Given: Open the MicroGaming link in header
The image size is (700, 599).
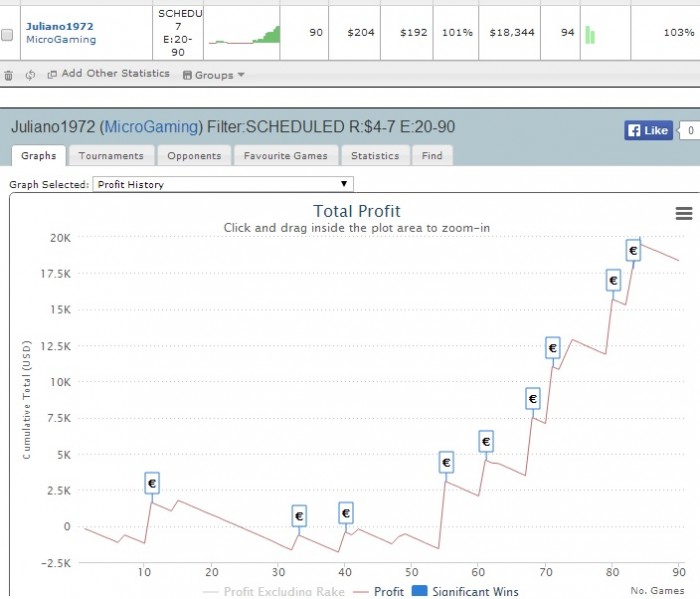Looking at the screenshot, I should [151, 127].
